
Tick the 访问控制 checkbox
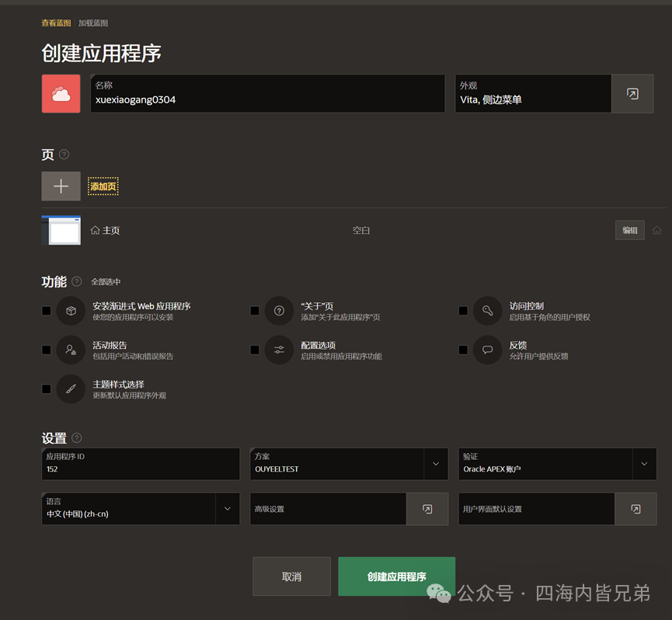(x=463, y=311)
